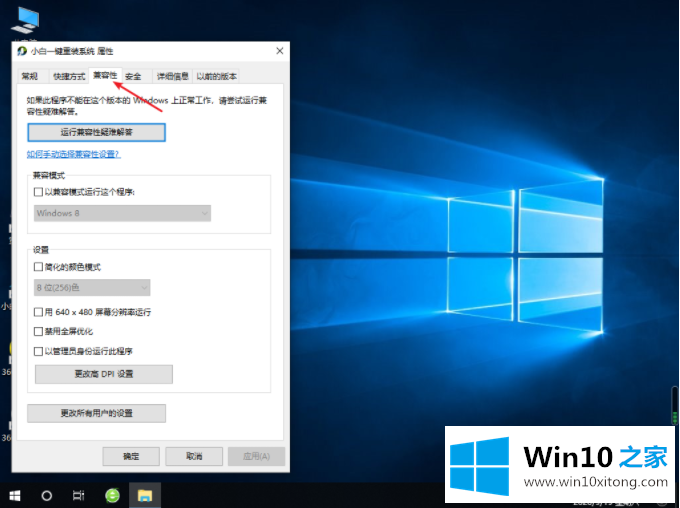
Task: Enable run in compatibility mode checkbox
Action: pyautogui.click(x=38, y=192)
